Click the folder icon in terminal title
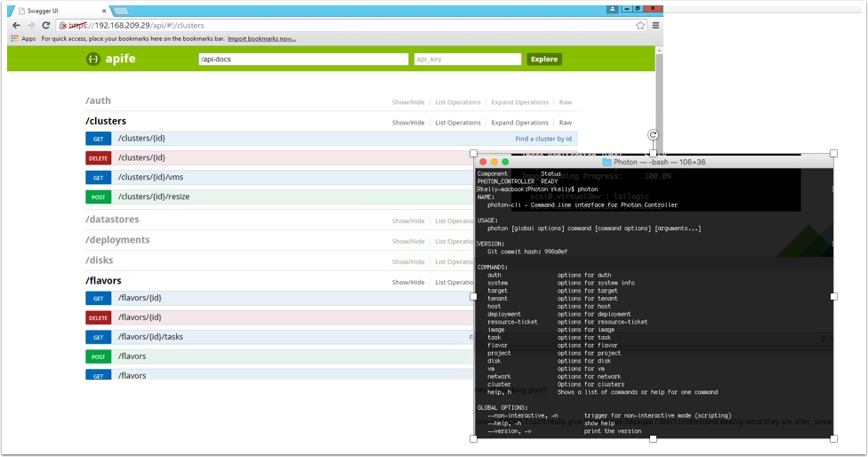Screen dimensions: 868x457 point(607,162)
